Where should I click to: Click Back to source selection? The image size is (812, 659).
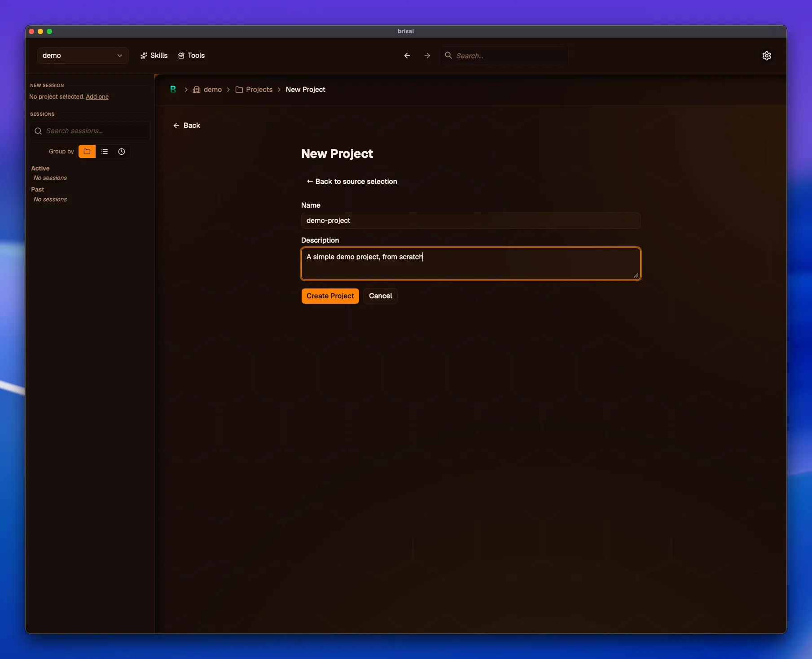tap(351, 182)
